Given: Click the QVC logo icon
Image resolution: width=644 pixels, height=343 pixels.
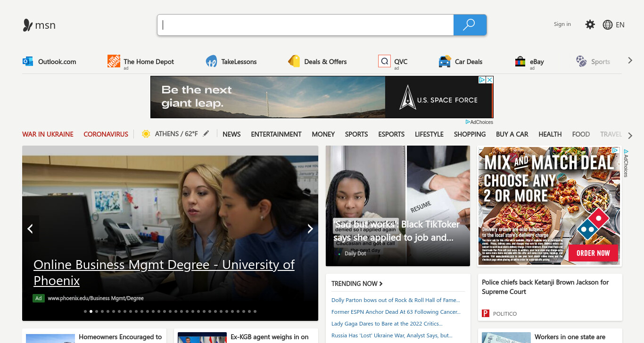Looking at the screenshot, I should point(384,61).
